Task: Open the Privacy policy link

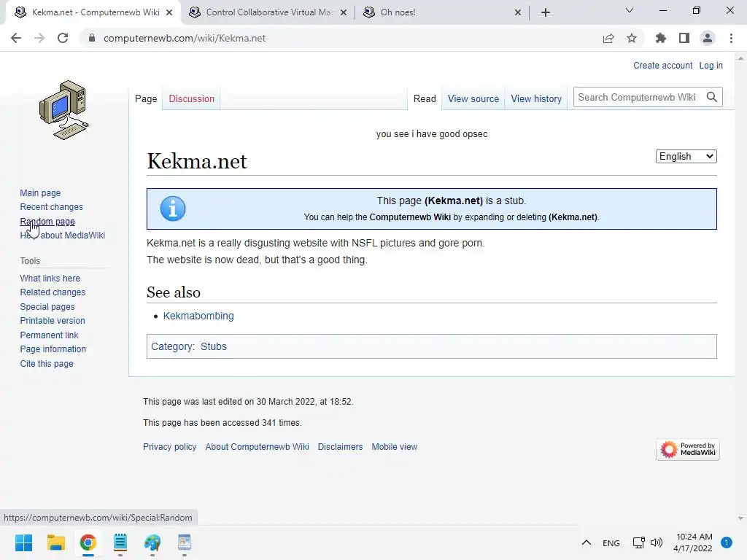Action: coord(169,447)
